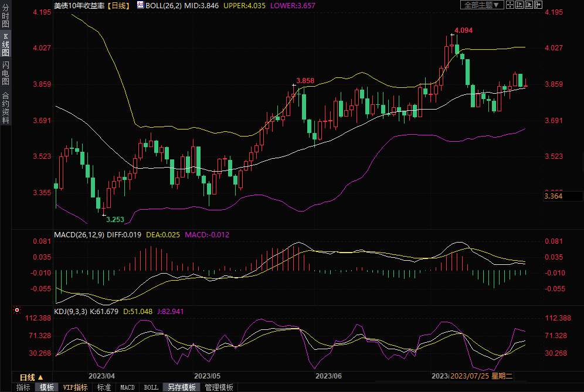Apply the 标准 template
The height and width of the screenshot is (392, 584).
pos(104,387)
